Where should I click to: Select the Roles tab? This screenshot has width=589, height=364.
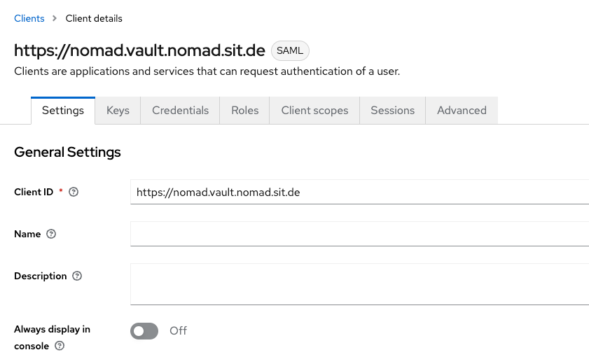click(x=244, y=111)
